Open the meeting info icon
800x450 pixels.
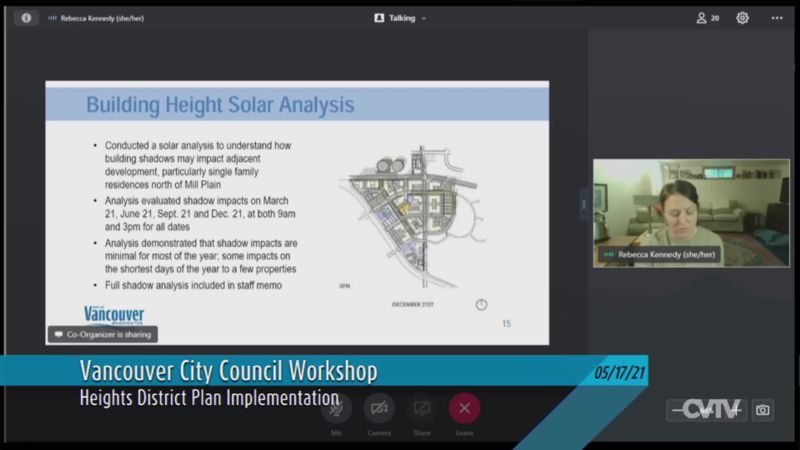pos(26,18)
